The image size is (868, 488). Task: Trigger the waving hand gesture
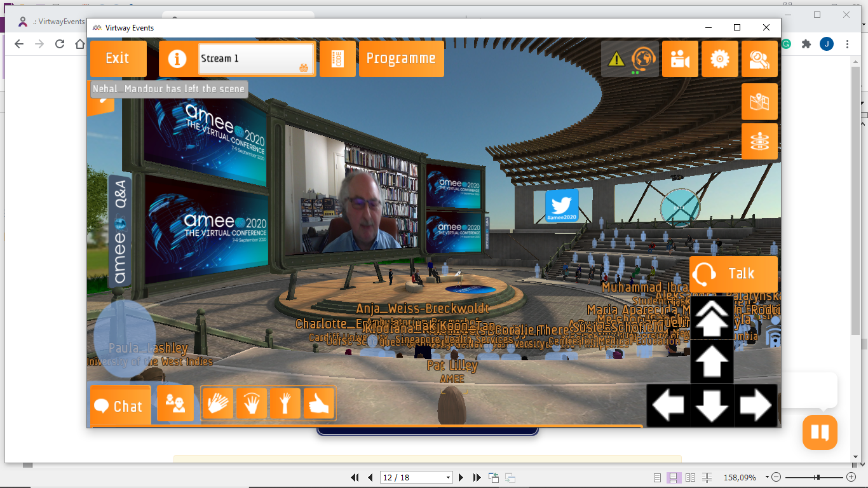pyautogui.click(x=252, y=403)
